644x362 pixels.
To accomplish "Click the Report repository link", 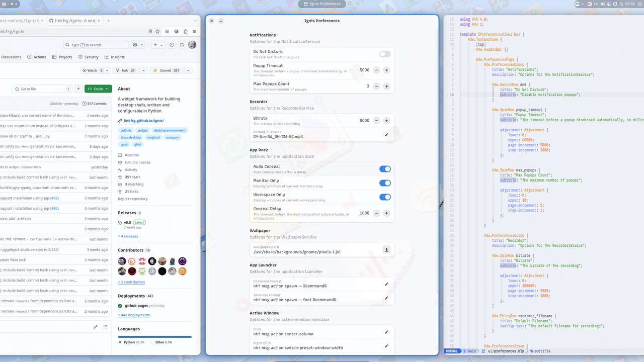I will [x=133, y=199].
